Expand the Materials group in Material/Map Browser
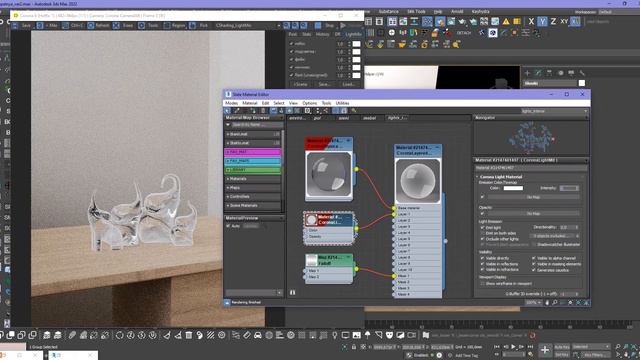This screenshot has height=360, width=640. coord(253,179)
